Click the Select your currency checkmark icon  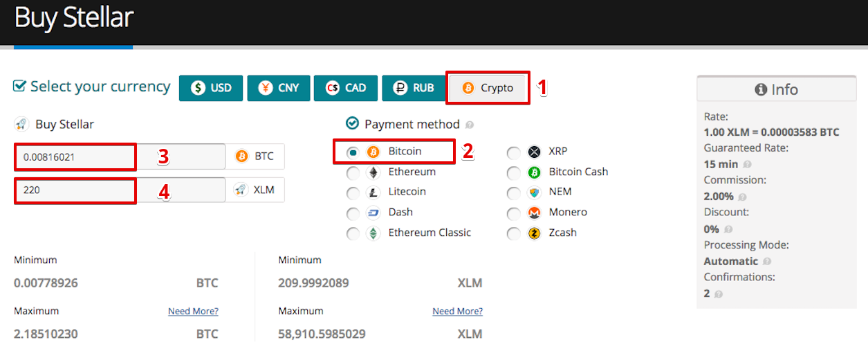click(19, 87)
